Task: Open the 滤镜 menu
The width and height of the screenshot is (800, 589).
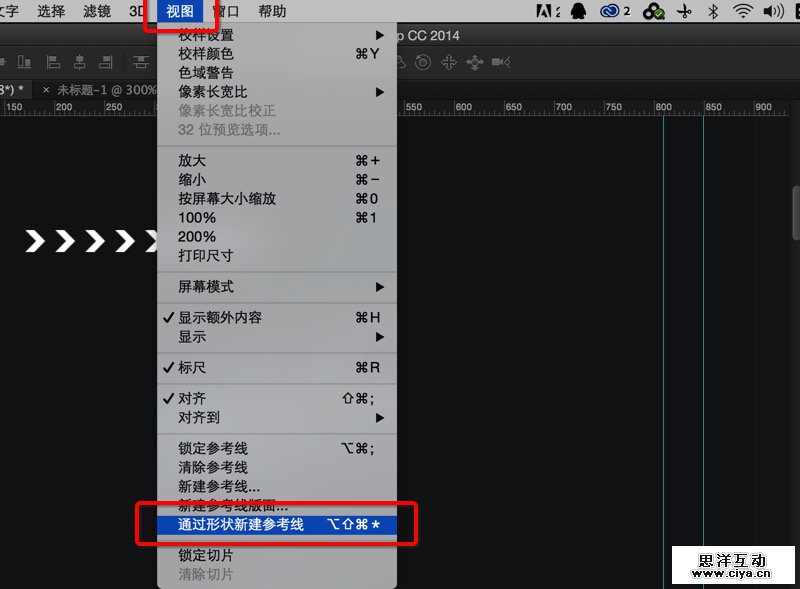Action: [98, 12]
